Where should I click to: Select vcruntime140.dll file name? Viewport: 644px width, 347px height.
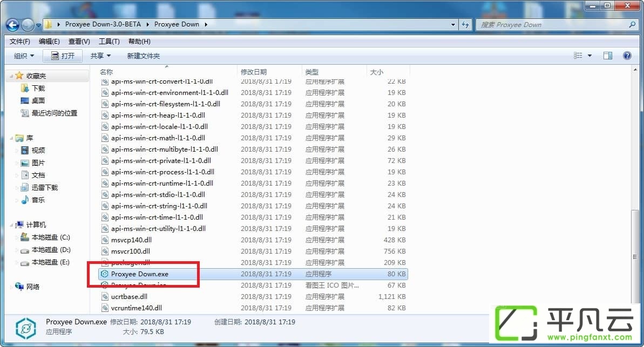pyautogui.click(x=137, y=308)
